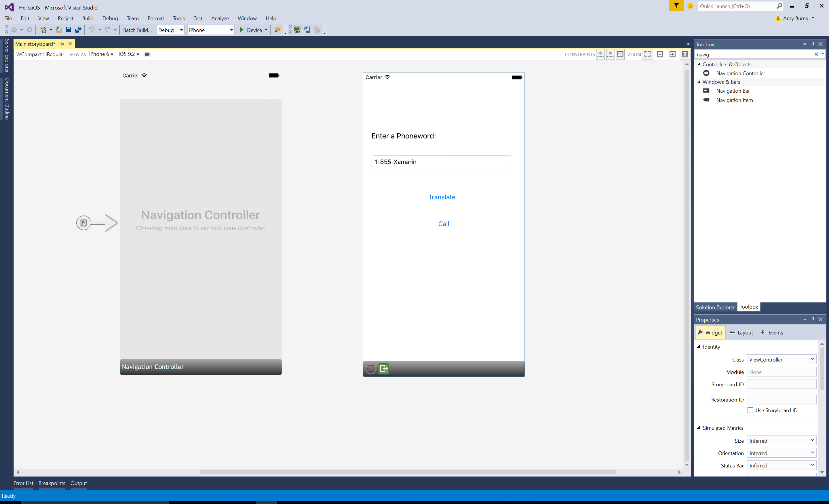Click the Call button in view controller

coord(444,224)
